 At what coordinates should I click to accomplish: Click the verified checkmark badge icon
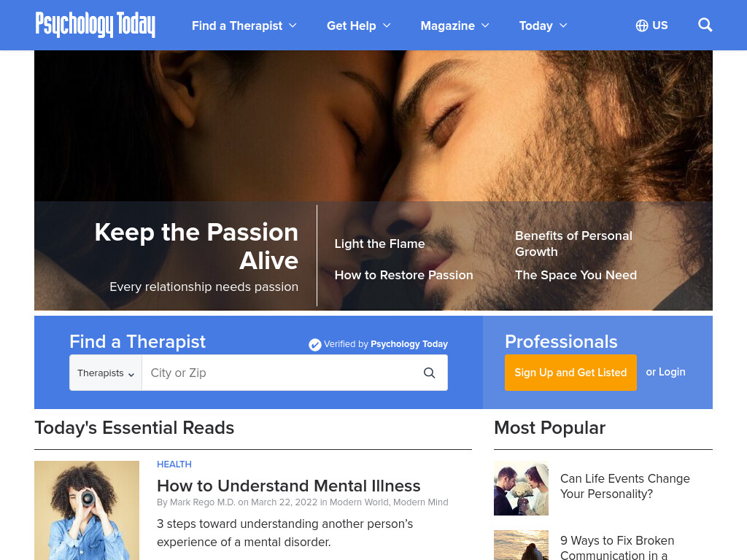(315, 344)
